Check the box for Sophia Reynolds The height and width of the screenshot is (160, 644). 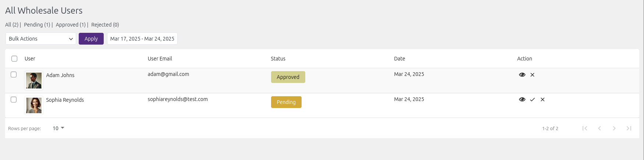pyautogui.click(x=14, y=100)
